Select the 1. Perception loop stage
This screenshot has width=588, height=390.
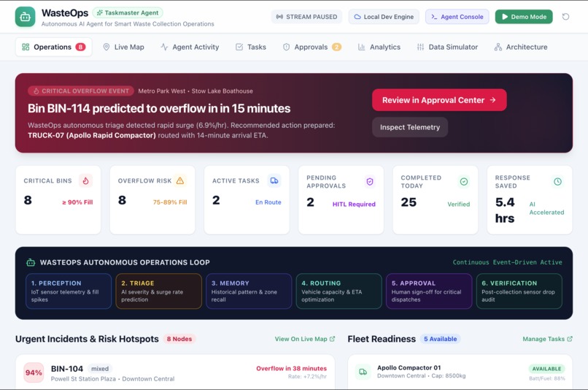tap(69, 291)
